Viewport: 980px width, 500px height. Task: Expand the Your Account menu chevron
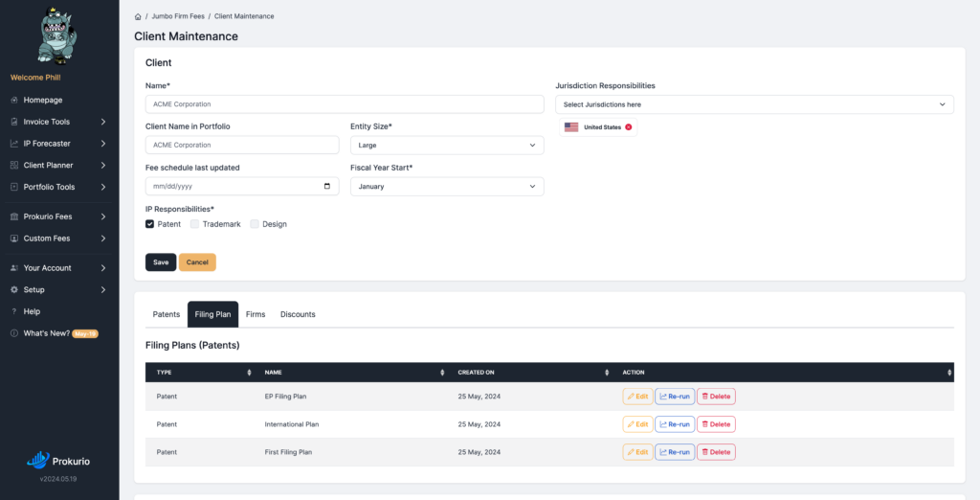(103, 268)
